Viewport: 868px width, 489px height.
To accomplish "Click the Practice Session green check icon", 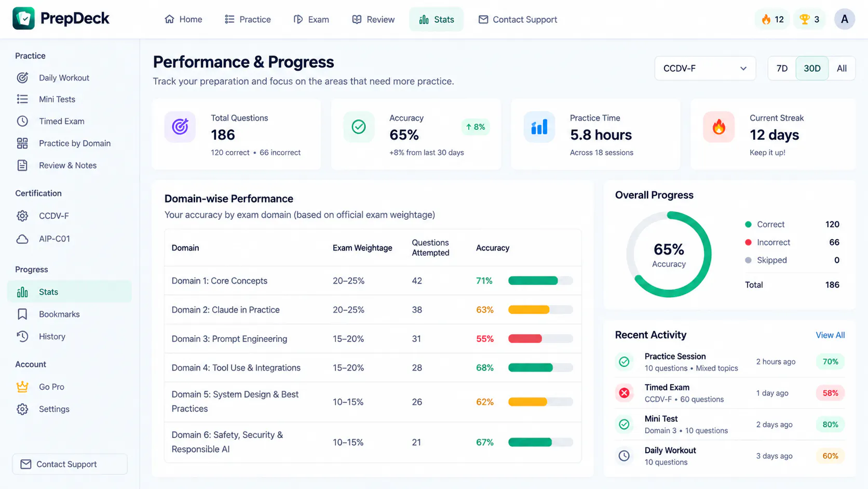I will pyautogui.click(x=624, y=362).
